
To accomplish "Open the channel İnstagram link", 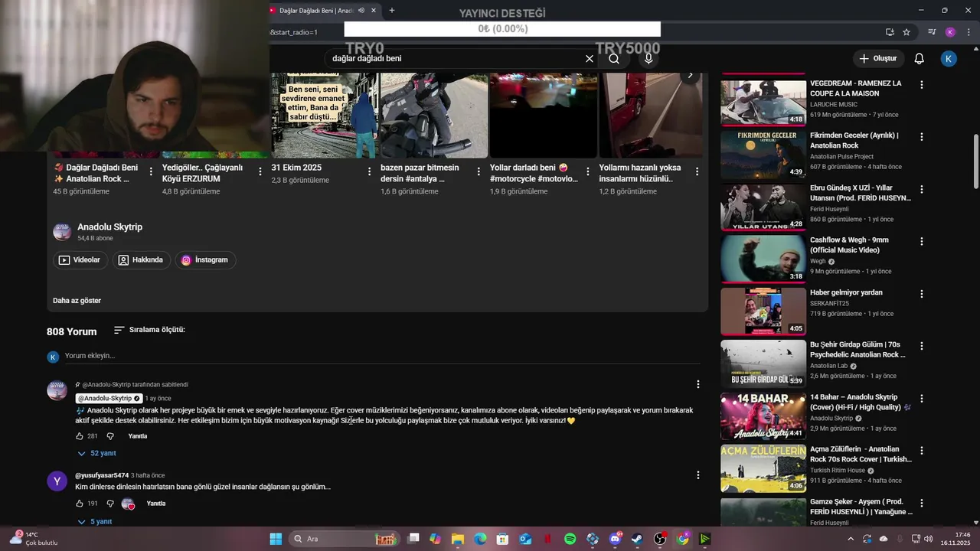I will [204, 260].
